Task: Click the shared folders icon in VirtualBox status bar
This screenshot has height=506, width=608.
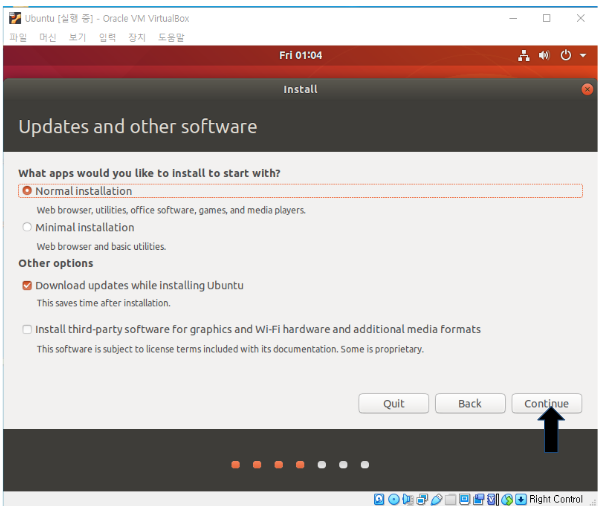Action: 450,499
